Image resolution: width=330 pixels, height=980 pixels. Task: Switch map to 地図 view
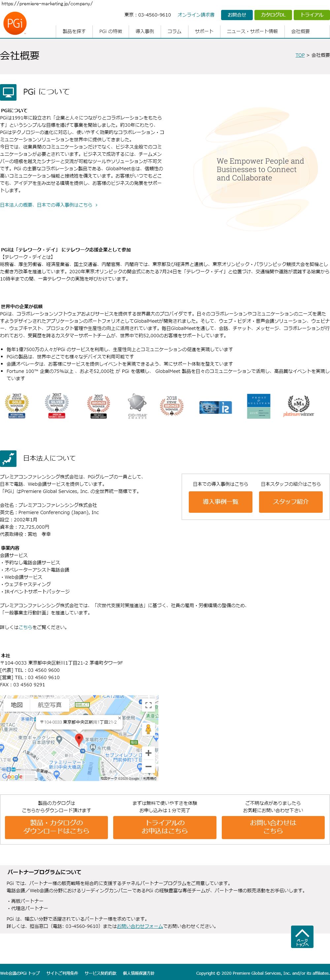pyautogui.click(x=17, y=705)
